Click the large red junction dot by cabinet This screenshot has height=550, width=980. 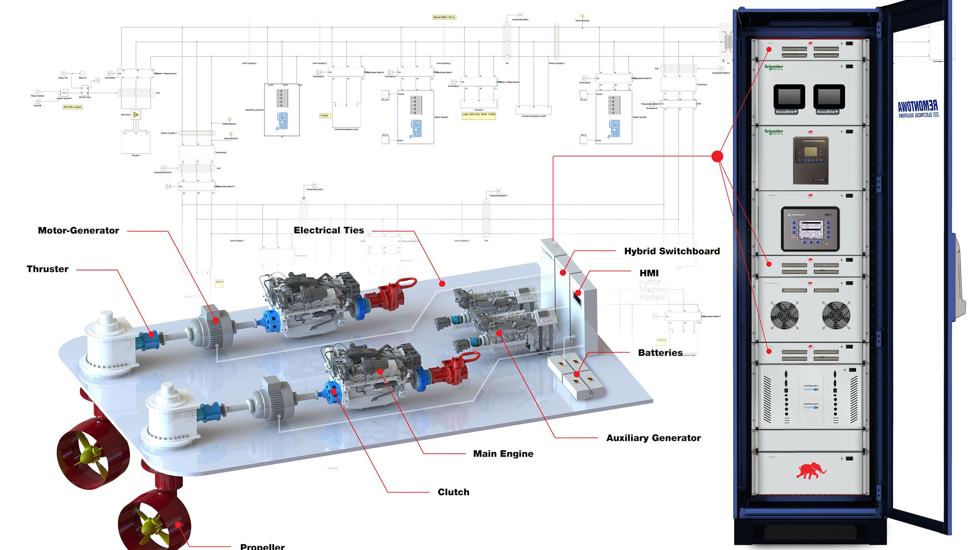[717, 156]
